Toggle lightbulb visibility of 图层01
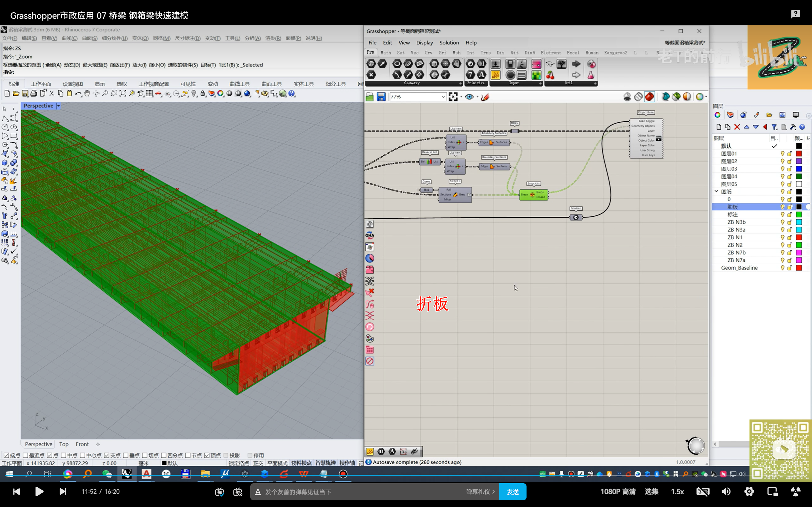Screen dimensions: 812x507 click(x=782, y=154)
